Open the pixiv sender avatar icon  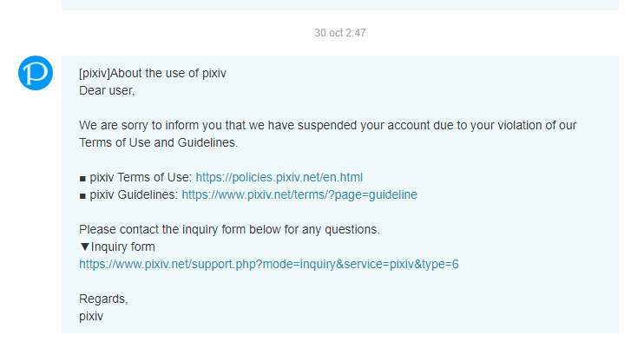point(36,73)
